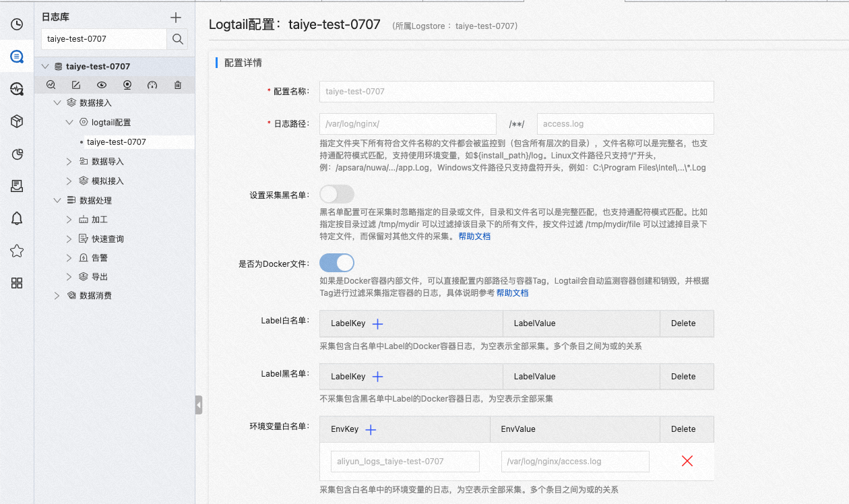Disable the 是否为Docker文件 toggle
The image size is (849, 504).
[x=337, y=263]
